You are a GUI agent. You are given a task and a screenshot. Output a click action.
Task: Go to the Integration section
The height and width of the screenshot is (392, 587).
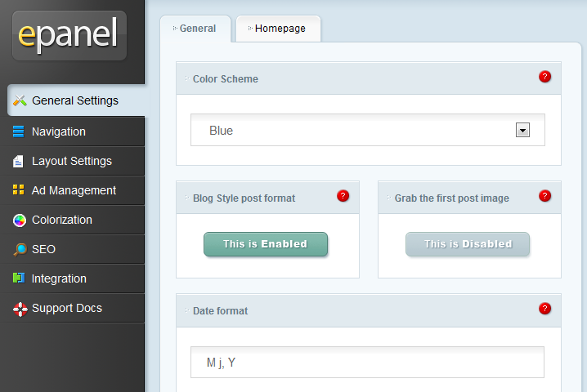(x=72, y=278)
